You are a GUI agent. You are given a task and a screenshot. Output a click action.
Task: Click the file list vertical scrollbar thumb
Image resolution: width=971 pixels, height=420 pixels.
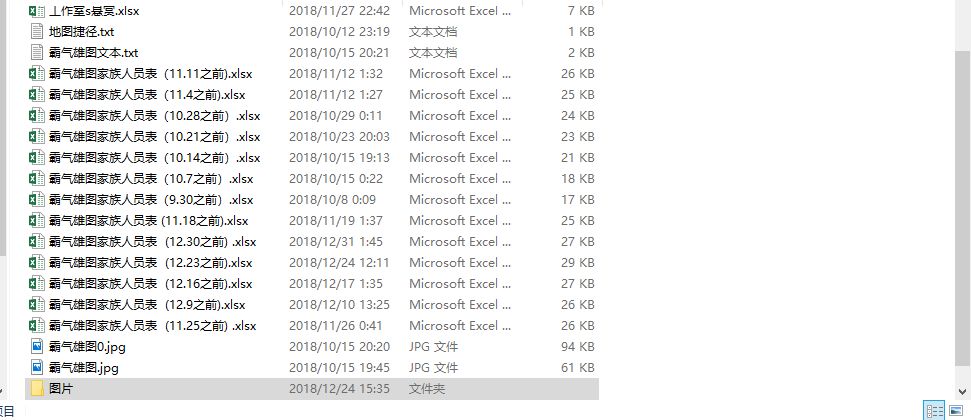click(962, 208)
